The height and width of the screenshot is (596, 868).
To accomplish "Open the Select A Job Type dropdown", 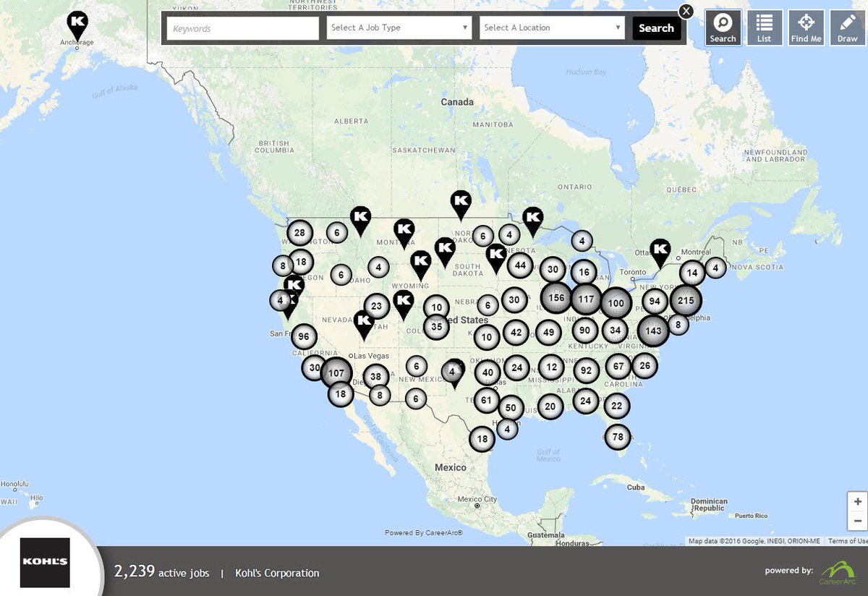I will coord(399,27).
